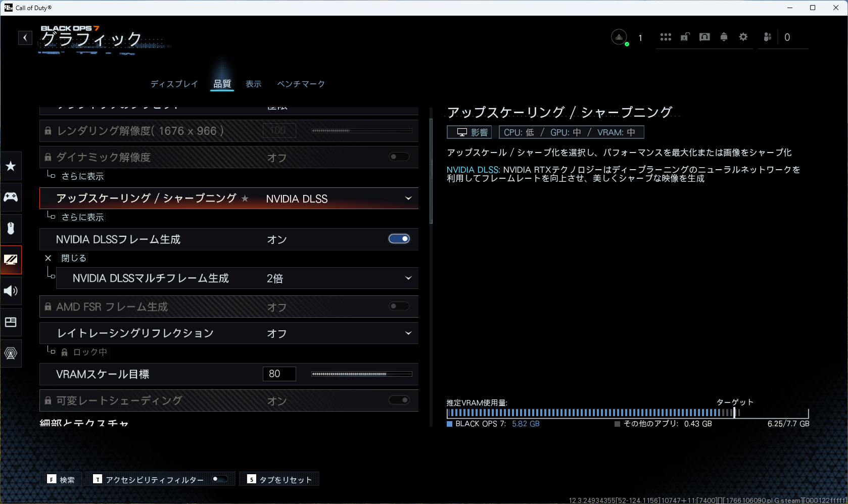Click the favorite star beside アップスケーリング / シャープニング
848x504 pixels.
pos(245,198)
